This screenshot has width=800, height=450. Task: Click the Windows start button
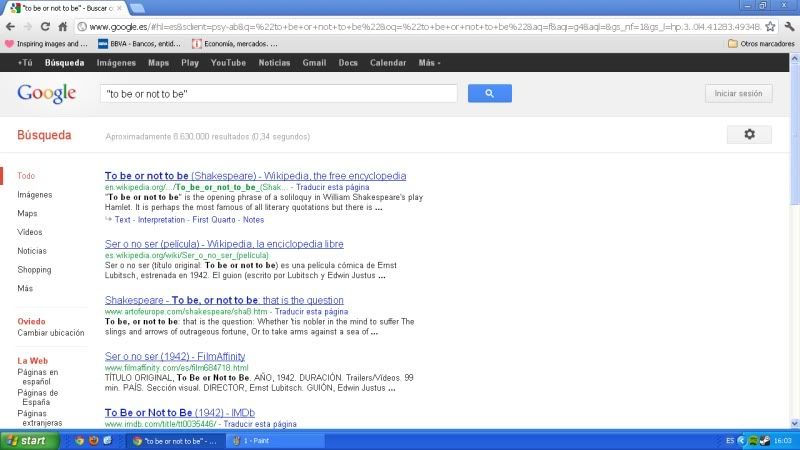(30, 441)
